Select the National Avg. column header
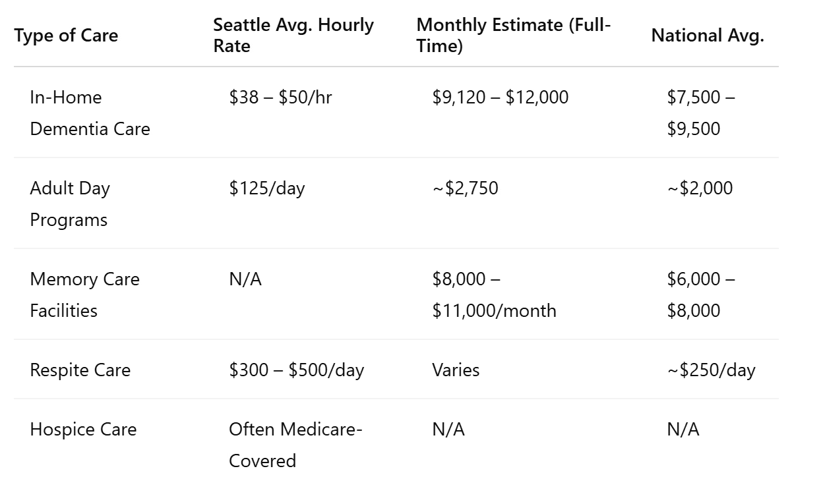This screenshot has height=504, width=821. click(708, 36)
